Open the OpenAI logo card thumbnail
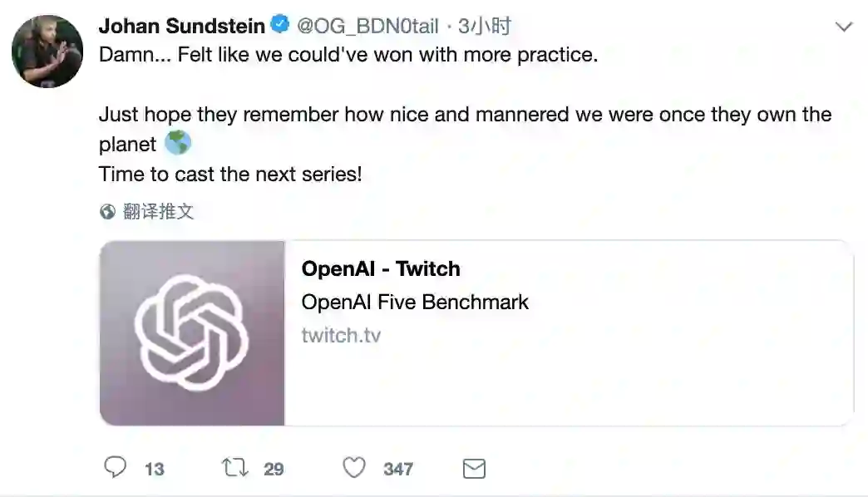Screen dimensions: 868x497 click(x=192, y=333)
